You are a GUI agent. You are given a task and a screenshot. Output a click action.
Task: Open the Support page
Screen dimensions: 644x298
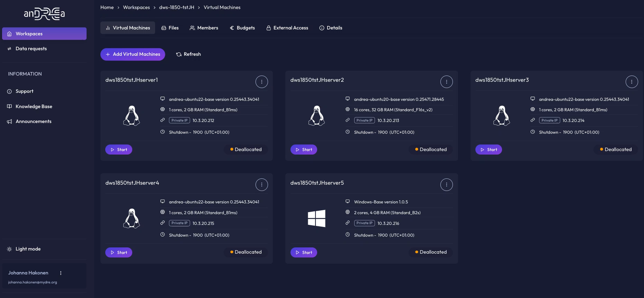click(24, 91)
